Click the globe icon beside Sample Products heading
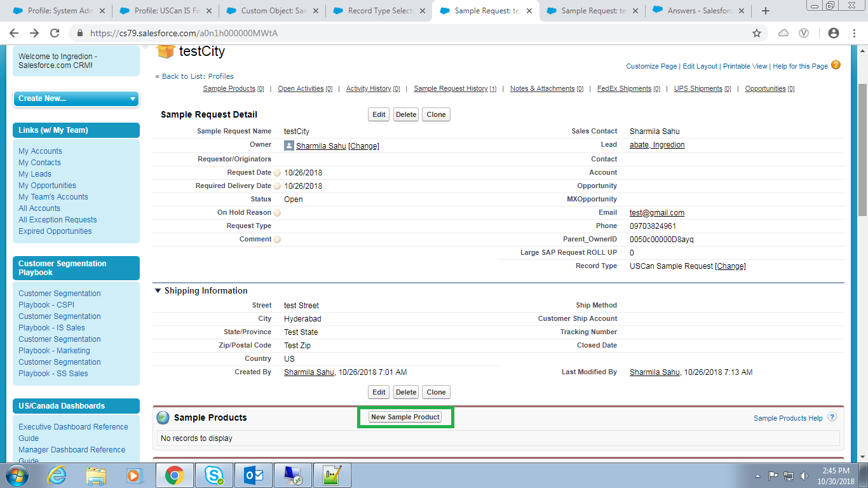The image size is (868, 488). click(163, 417)
